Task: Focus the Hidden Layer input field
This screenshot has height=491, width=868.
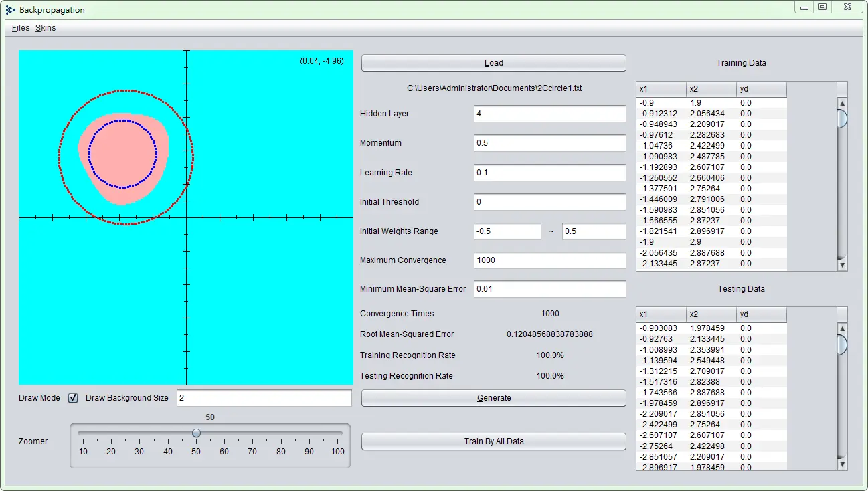Action: tap(550, 114)
